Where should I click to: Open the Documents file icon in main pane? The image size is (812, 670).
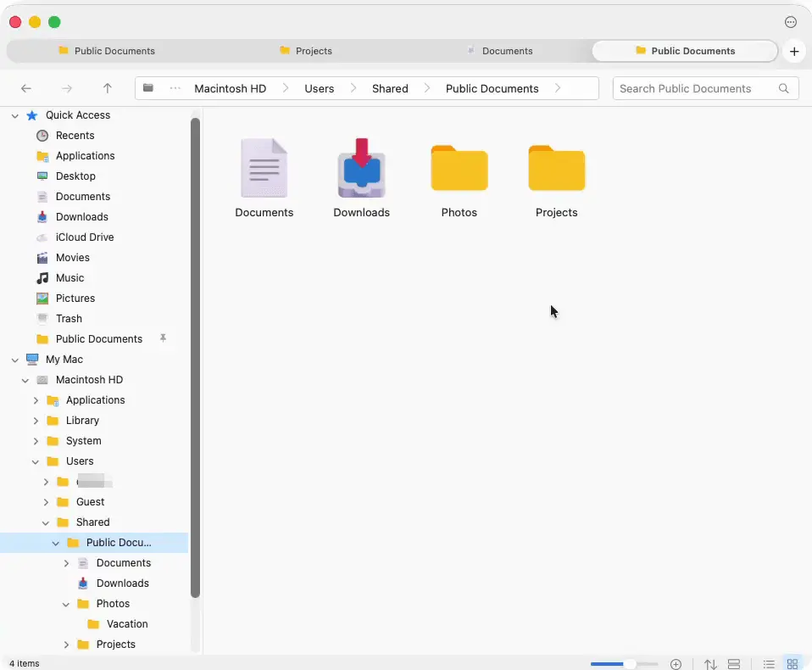tap(264, 168)
